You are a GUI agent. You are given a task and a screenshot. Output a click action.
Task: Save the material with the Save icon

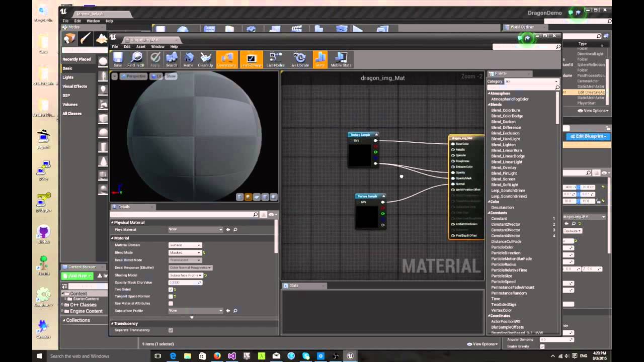pyautogui.click(x=118, y=59)
